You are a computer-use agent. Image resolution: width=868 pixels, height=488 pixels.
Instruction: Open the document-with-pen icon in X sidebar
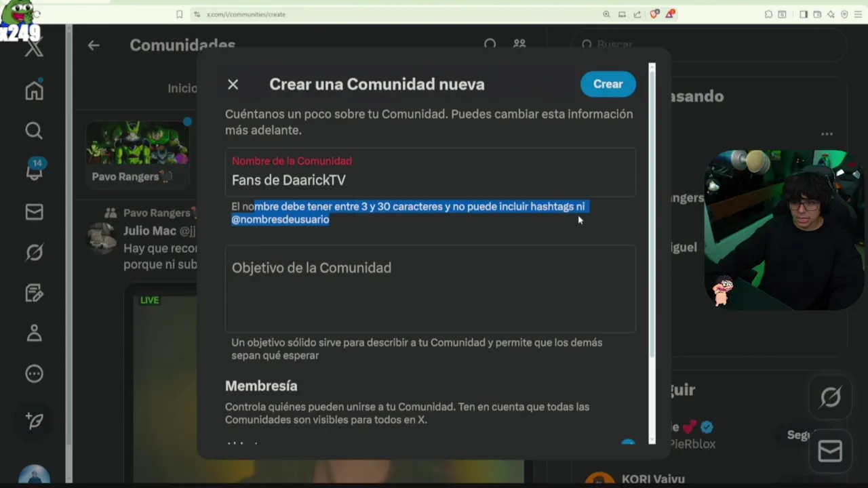[34, 293]
